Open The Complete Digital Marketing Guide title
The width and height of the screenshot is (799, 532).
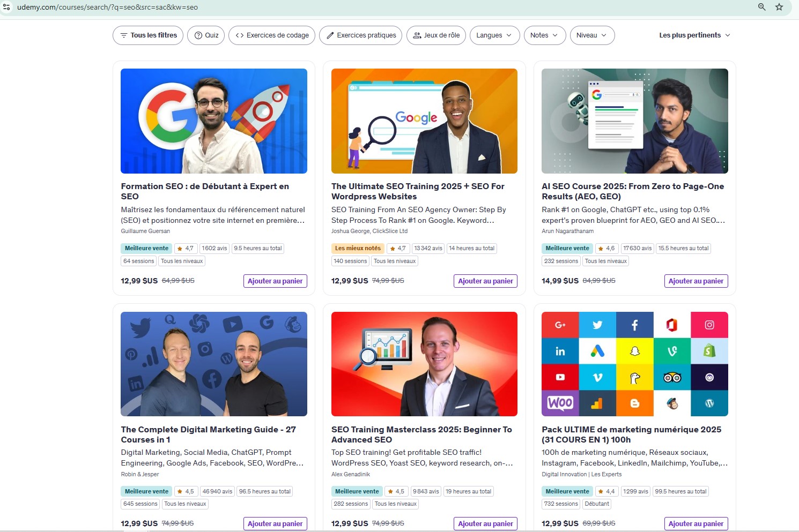208,434
